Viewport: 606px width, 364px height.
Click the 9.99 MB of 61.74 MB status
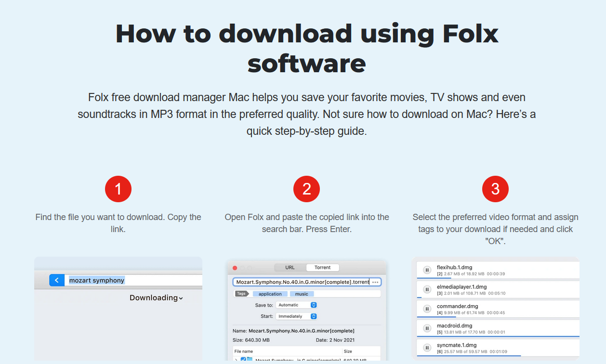click(464, 312)
